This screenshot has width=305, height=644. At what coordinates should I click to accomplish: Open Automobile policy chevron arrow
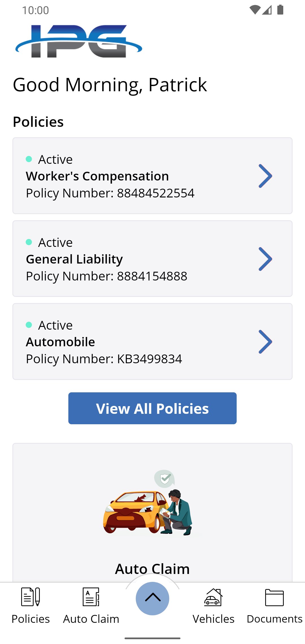265,342
